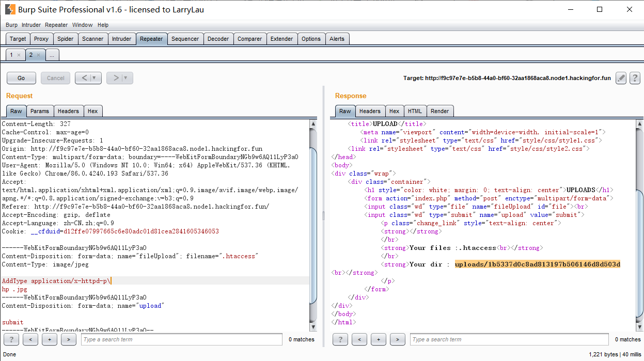Image resolution: width=644 pixels, height=361 pixels.
Task: Switch to the Alerts tab
Action: 337,39
